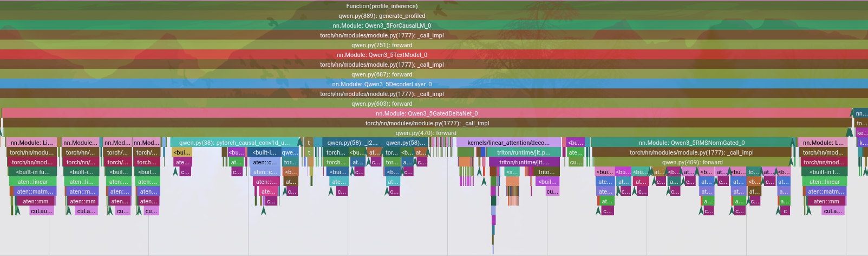
Task: Select _call_impl slice directly below Qwen3_5RMSNormGated_0
Action: [691, 152]
